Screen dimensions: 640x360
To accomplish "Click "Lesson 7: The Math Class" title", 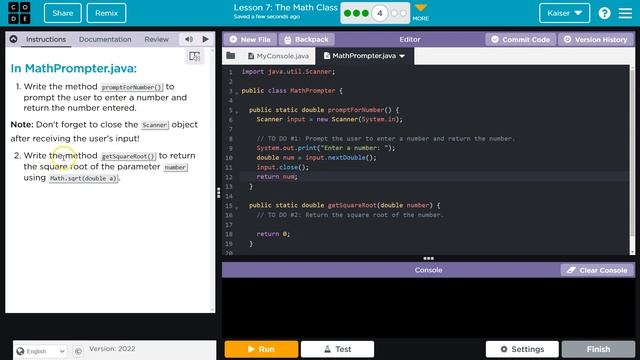I will [285, 7].
